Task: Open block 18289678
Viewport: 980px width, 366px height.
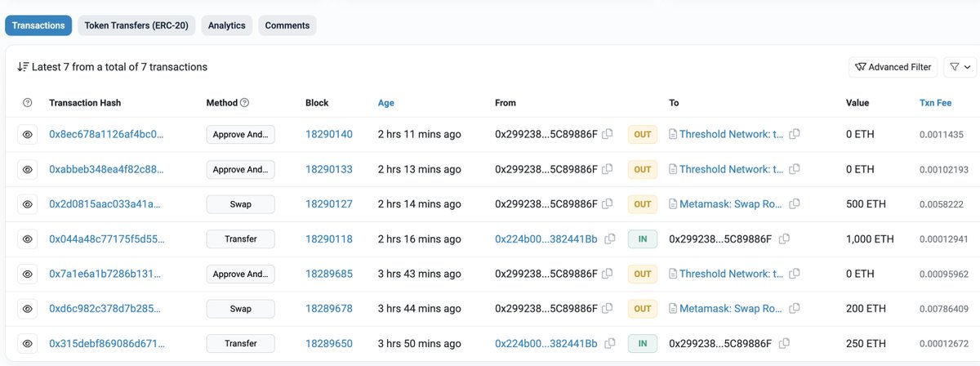Action: tap(329, 309)
